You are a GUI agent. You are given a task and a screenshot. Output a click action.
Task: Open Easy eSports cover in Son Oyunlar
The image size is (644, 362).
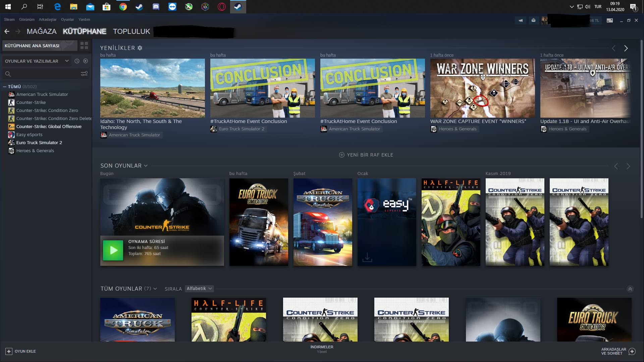387,222
